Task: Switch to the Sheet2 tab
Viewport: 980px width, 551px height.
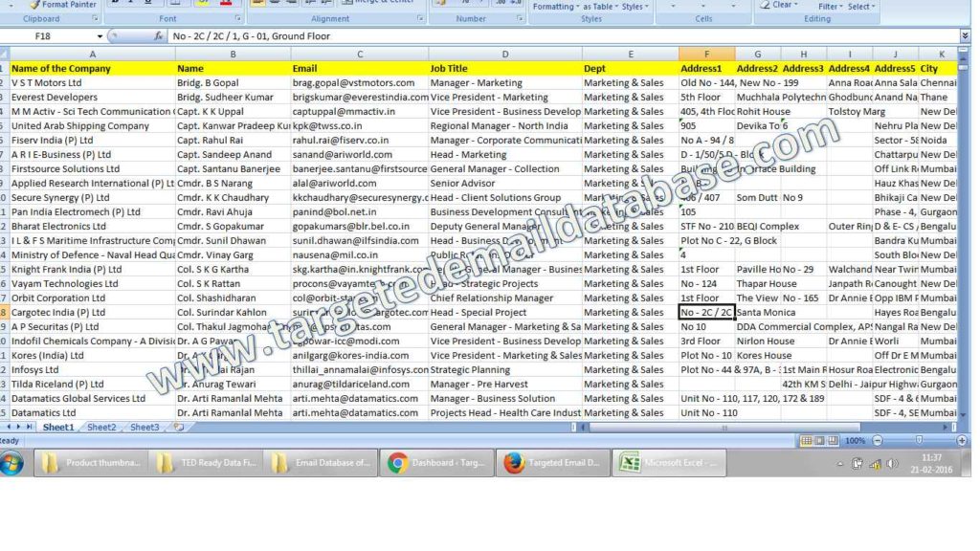Action: pyautogui.click(x=101, y=428)
